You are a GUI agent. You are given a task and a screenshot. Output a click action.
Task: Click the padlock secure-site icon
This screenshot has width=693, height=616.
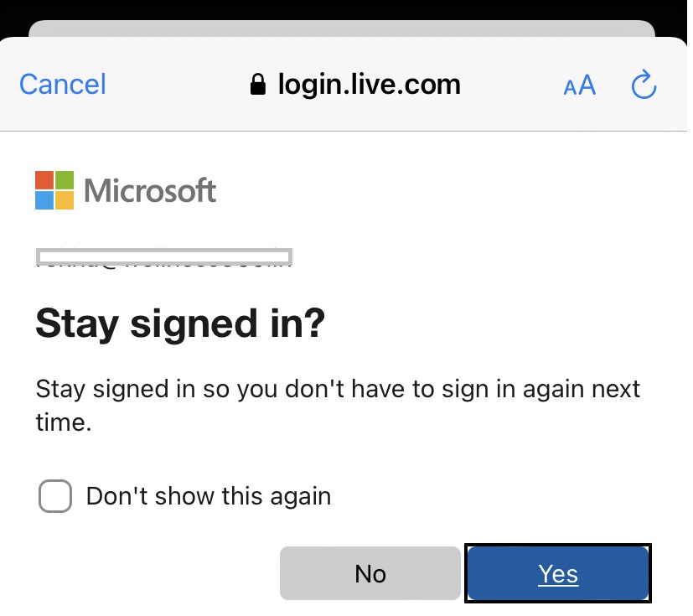[257, 84]
